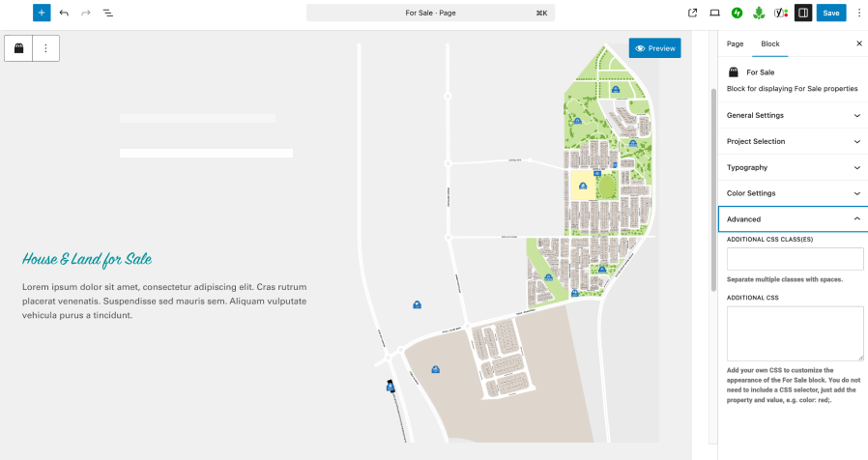Click the blue Preview button
Viewport: 868px width, 460px height.
pos(655,48)
